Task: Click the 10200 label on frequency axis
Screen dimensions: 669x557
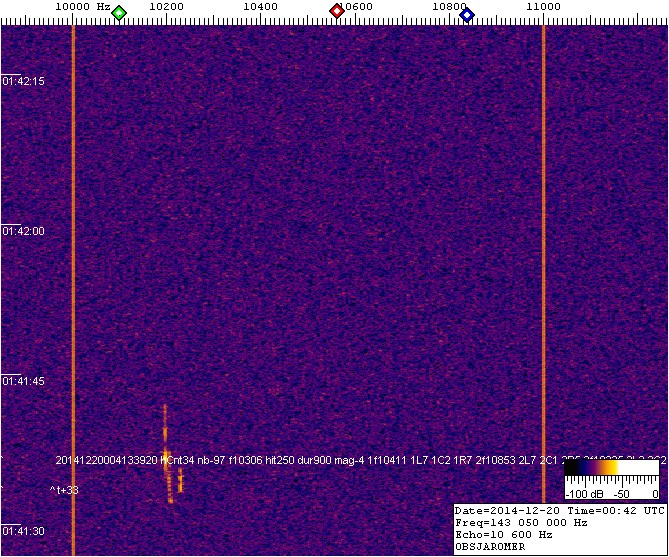Action: [x=165, y=6]
